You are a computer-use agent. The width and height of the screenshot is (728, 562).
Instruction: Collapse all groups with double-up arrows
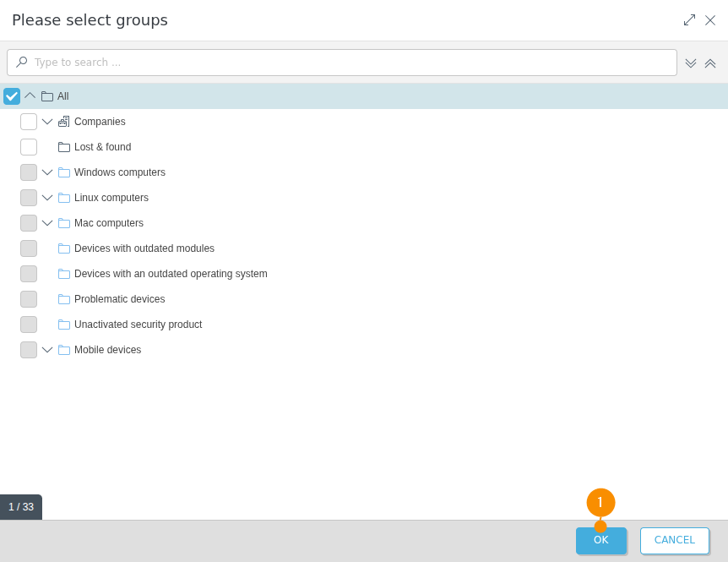(710, 63)
